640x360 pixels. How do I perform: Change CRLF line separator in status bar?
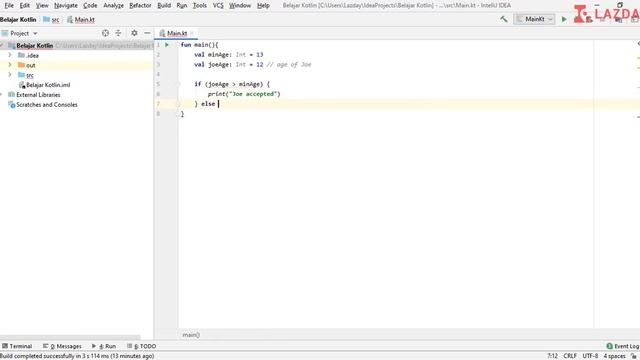click(x=570, y=356)
